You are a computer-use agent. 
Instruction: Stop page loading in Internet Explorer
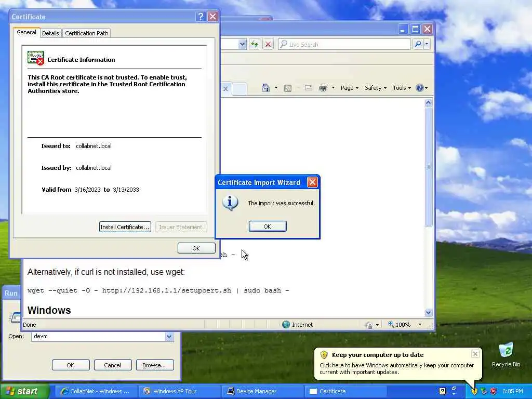[268, 44]
